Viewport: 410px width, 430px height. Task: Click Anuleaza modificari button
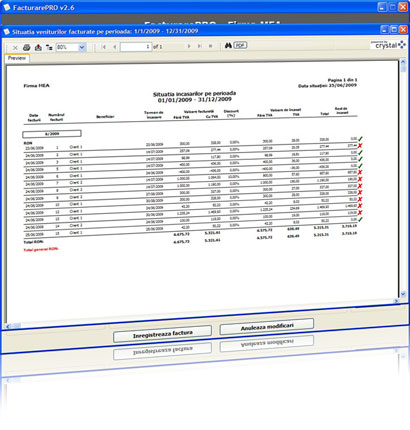(x=267, y=327)
